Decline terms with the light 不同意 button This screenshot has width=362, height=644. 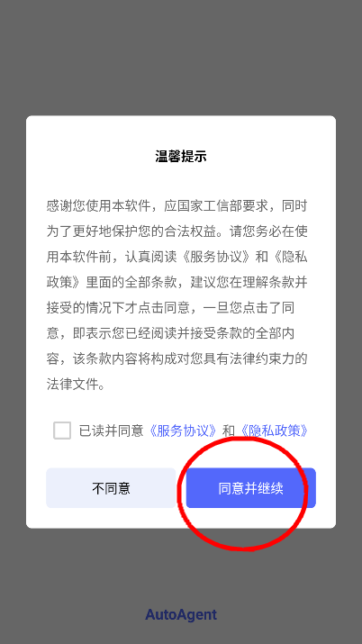click(111, 488)
